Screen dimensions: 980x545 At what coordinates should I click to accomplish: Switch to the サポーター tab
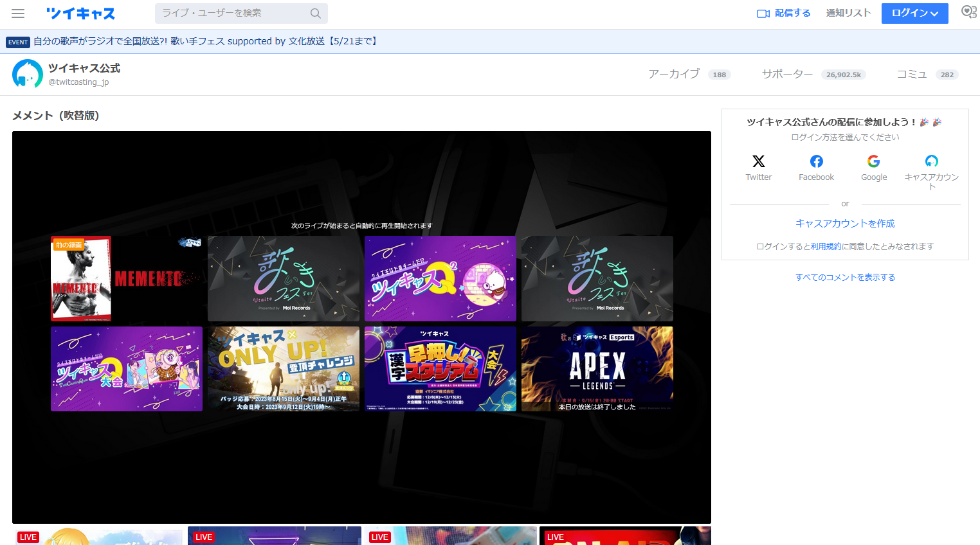click(787, 74)
